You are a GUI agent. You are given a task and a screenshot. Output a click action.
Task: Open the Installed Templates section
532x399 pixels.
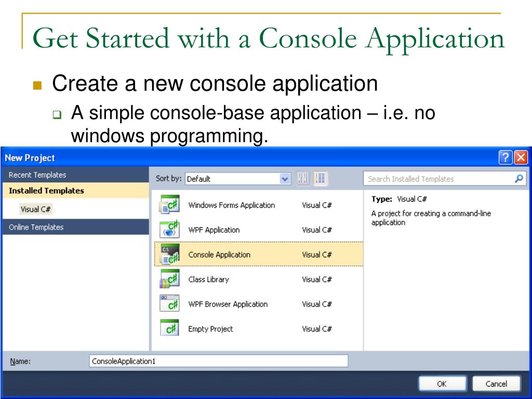[76, 191]
